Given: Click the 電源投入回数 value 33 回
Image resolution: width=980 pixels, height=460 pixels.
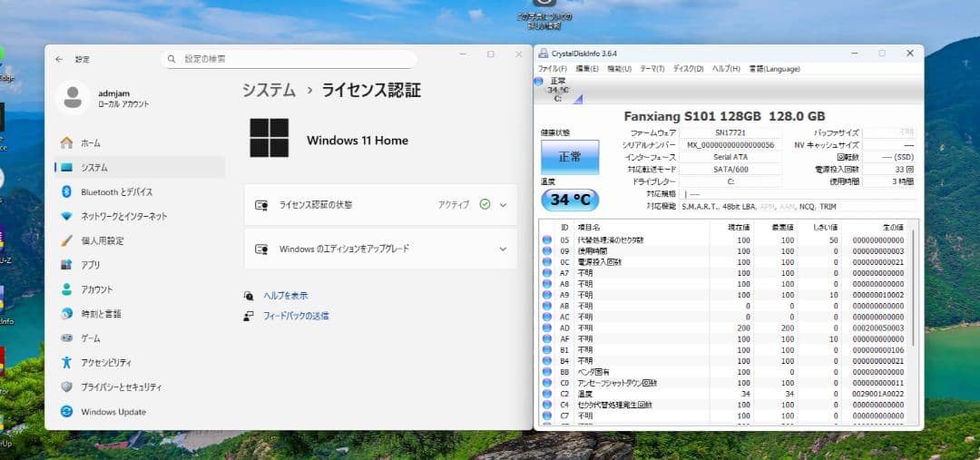Looking at the screenshot, I should (x=888, y=170).
